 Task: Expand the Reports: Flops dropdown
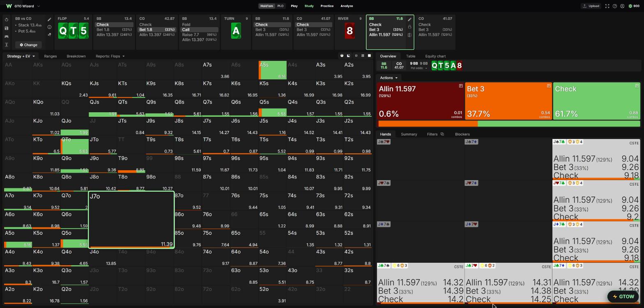(x=110, y=56)
